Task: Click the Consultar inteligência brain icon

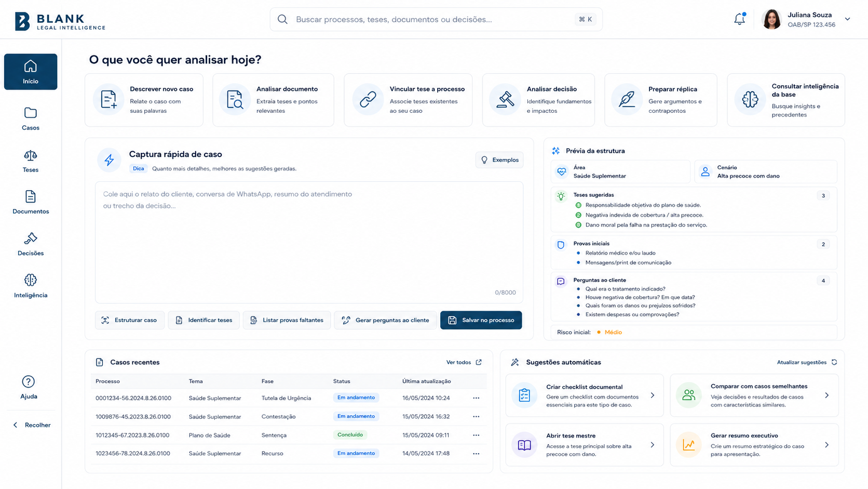Action: 750,99
